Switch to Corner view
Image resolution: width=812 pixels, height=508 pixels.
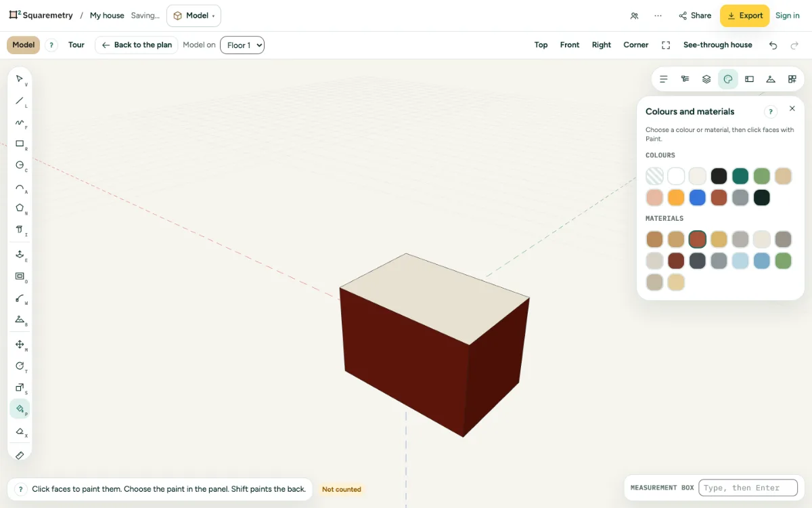coord(636,45)
